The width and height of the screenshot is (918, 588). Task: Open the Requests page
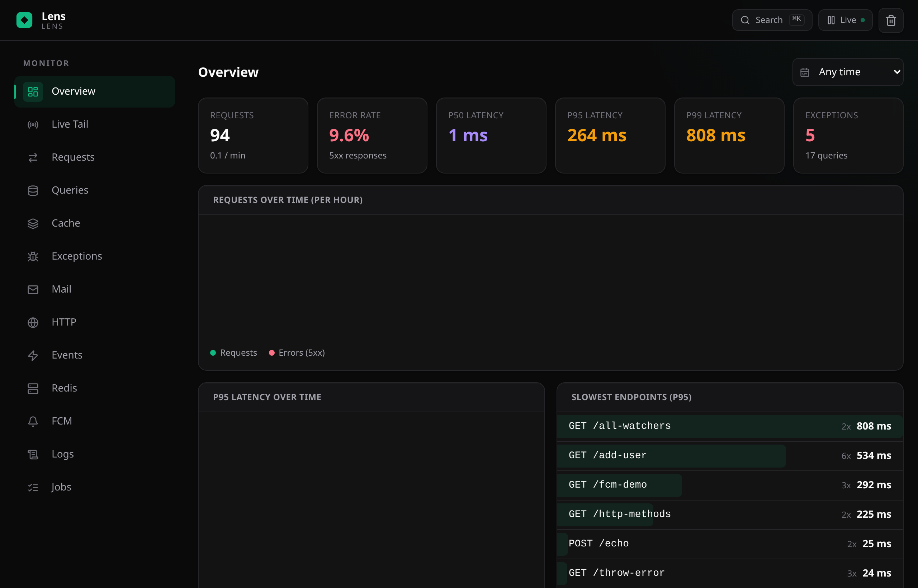coord(95,157)
